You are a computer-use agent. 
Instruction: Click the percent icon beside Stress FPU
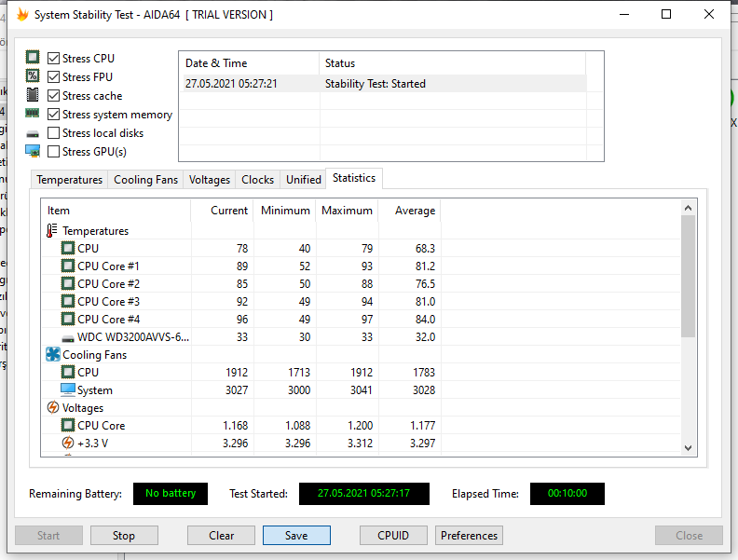[33, 75]
